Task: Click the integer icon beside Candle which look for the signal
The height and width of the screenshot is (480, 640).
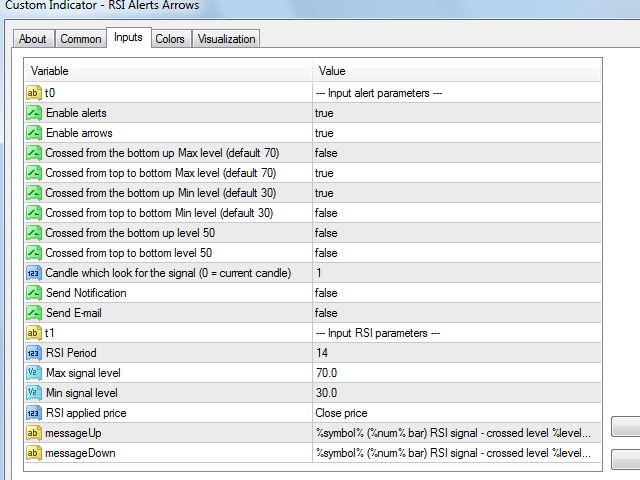Action: 34,273
